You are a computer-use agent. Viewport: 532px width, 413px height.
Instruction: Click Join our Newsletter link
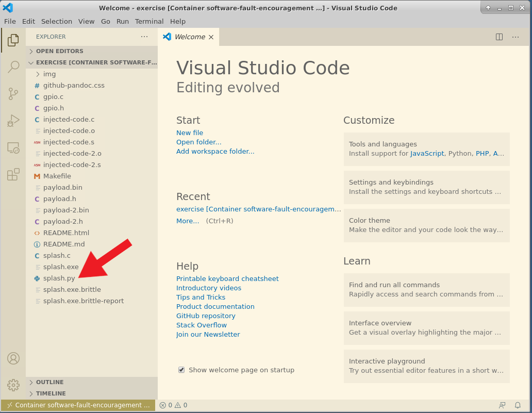tap(208, 334)
